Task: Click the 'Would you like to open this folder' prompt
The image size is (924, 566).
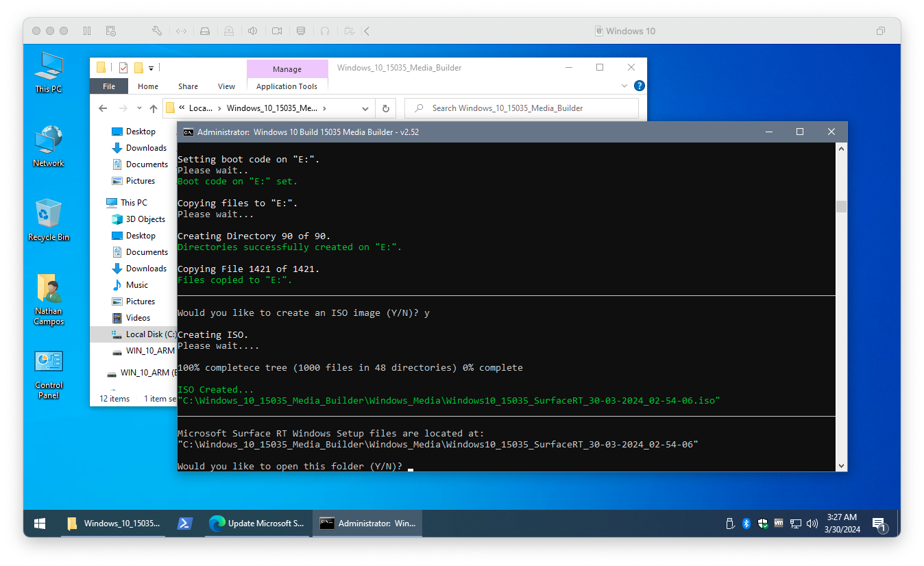Action: [289, 467]
